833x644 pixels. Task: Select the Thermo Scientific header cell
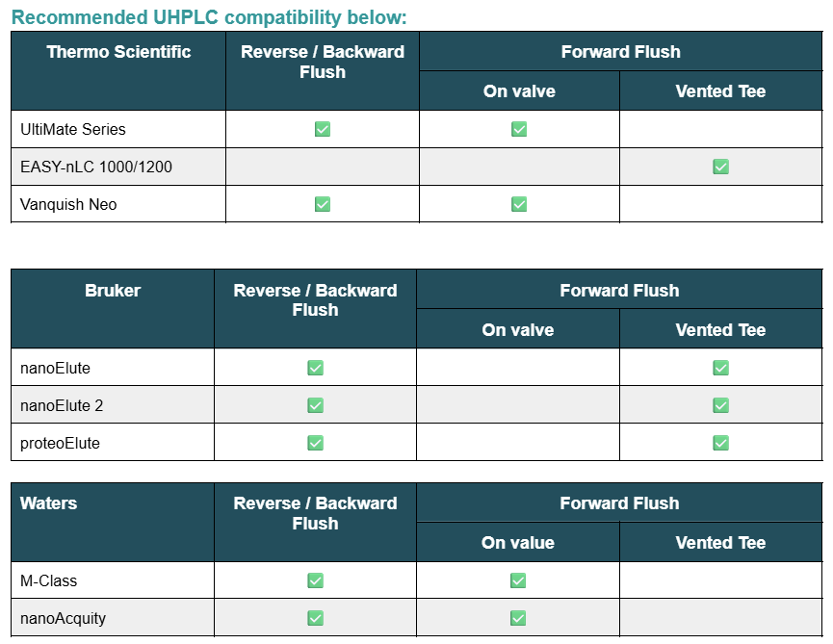tap(118, 52)
